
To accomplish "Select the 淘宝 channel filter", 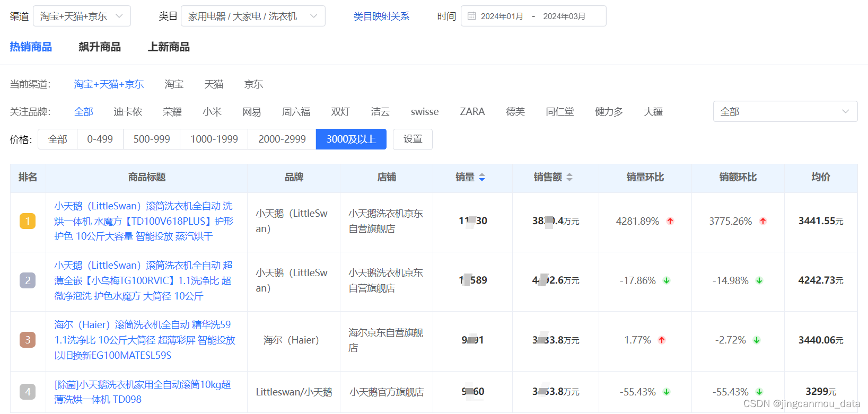I will [x=174, y=84].
